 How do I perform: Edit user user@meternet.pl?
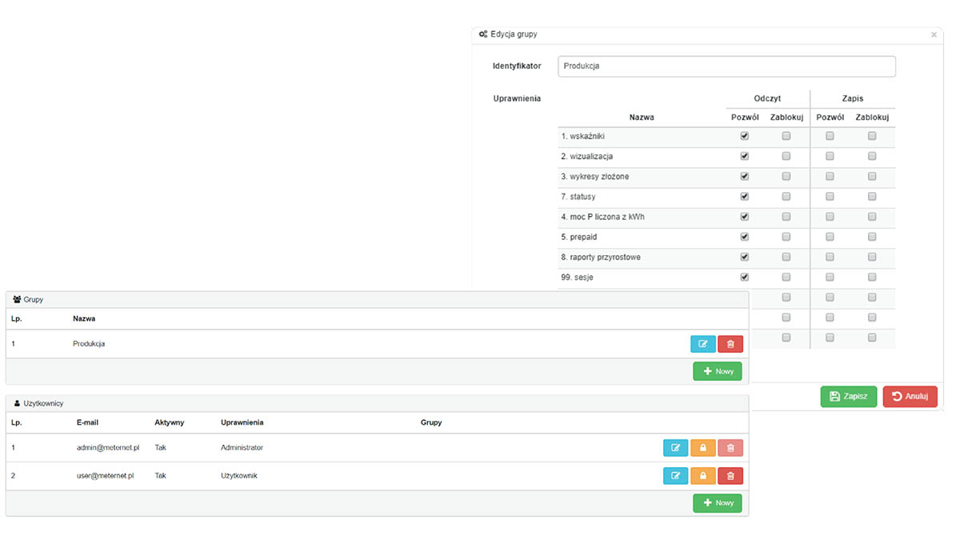(675, 476)
